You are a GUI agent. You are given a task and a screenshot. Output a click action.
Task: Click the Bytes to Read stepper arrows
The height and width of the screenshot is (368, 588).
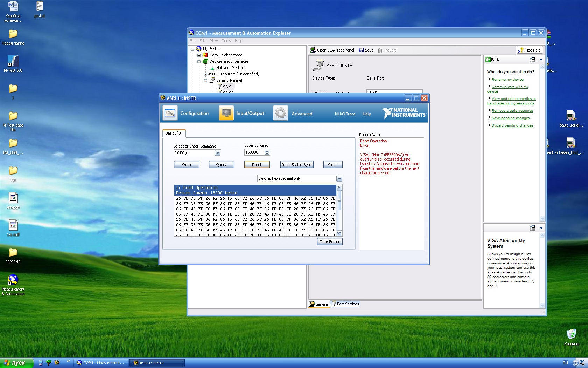point(267,152)
